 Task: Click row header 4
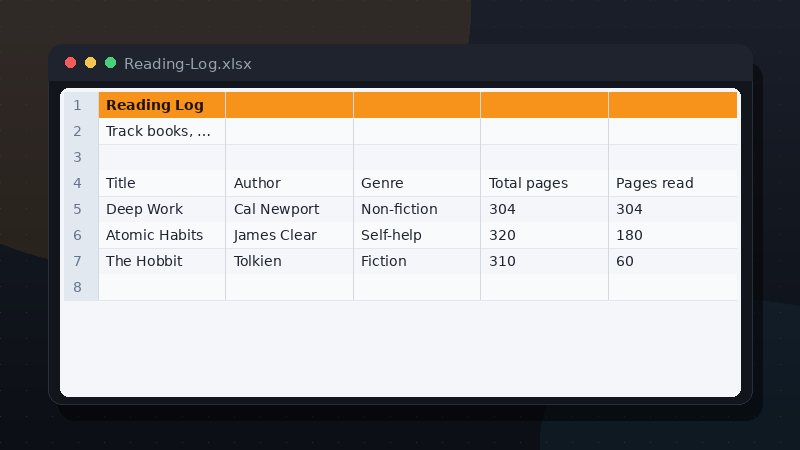79,183
